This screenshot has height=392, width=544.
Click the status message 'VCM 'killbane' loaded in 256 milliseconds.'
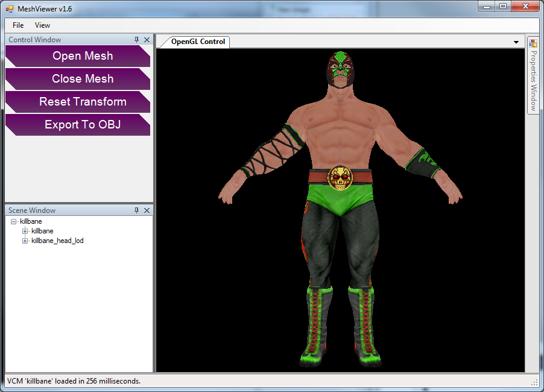pos(74,381)
